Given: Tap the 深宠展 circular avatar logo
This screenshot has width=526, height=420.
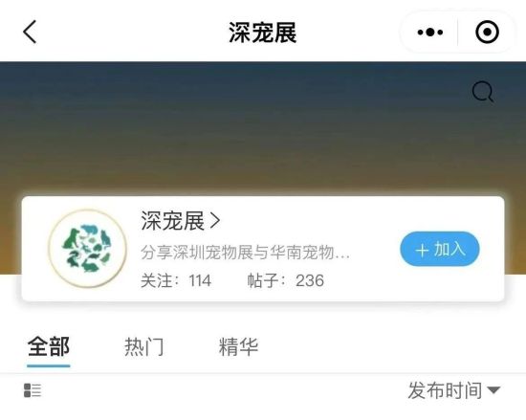Looking at the screenshot, I should point(88,249).
